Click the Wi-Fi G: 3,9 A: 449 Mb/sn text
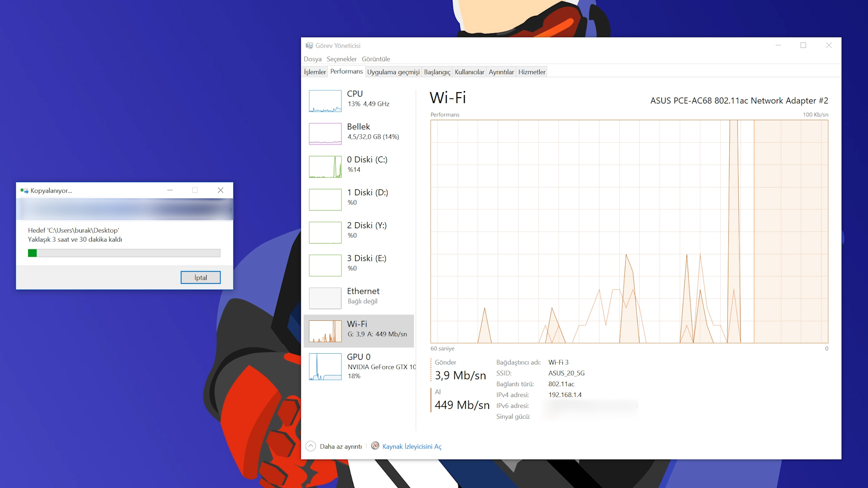Image resolution: width=868 pixels, height=488 pixels. tap(377, 334)
